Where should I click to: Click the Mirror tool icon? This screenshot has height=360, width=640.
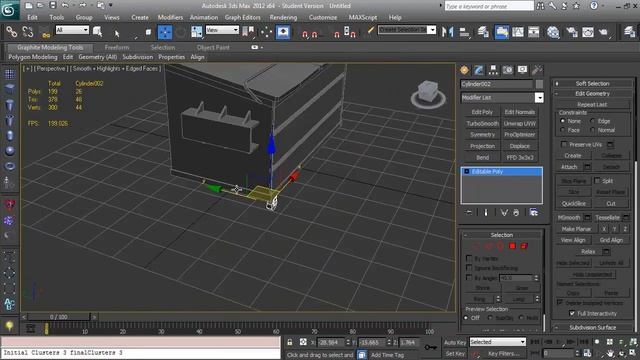click(447, 32)
